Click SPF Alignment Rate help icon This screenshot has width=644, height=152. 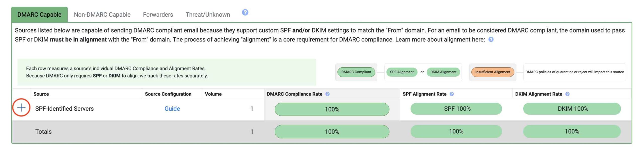[x=452, y=94]
